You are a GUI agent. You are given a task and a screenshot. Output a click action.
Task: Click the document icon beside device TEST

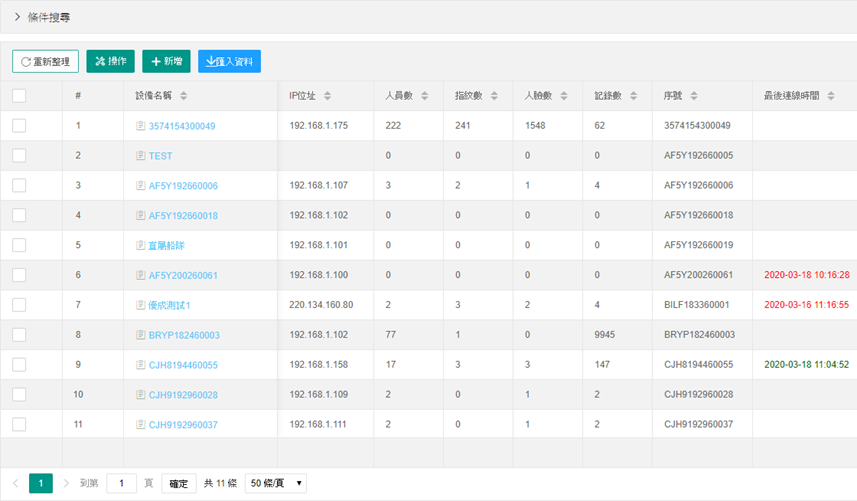(x=141, y=156)
